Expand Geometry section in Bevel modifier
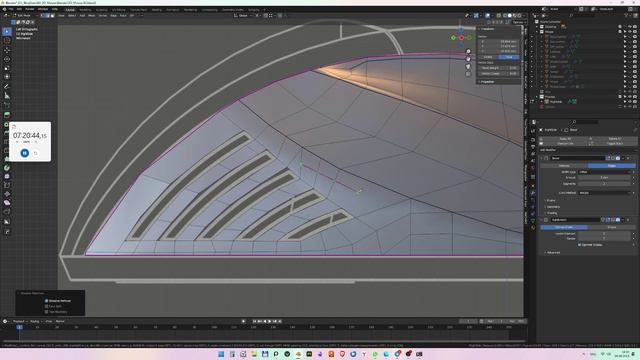Image resolution: width=640 pixels, height=360 pixels. tap(553, 207)
